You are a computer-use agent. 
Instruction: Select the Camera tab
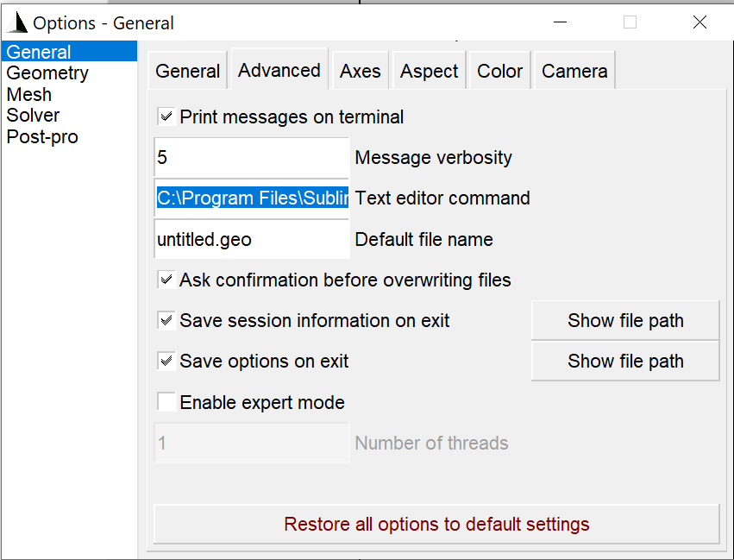click(574, 72)
